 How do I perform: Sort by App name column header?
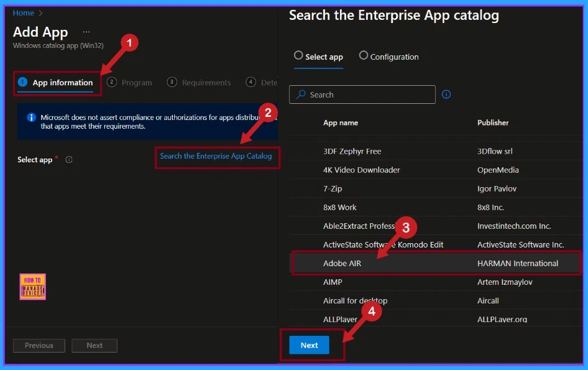coord(341,123)
